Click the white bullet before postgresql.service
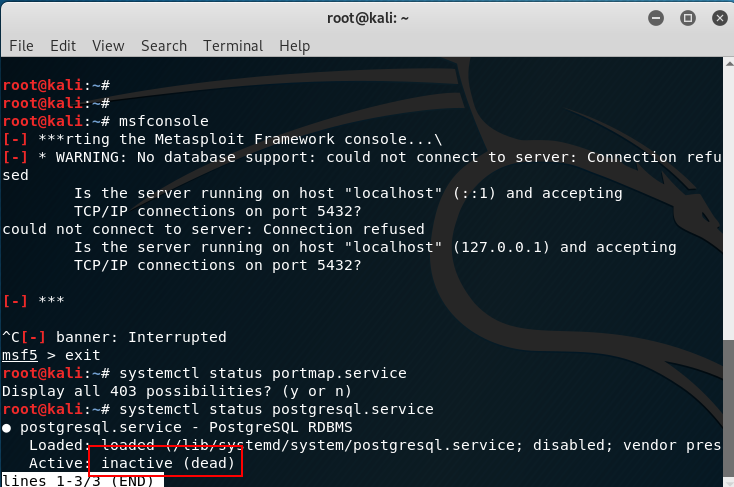Viewport: 734px width, 487px height. tap(7, 427)
